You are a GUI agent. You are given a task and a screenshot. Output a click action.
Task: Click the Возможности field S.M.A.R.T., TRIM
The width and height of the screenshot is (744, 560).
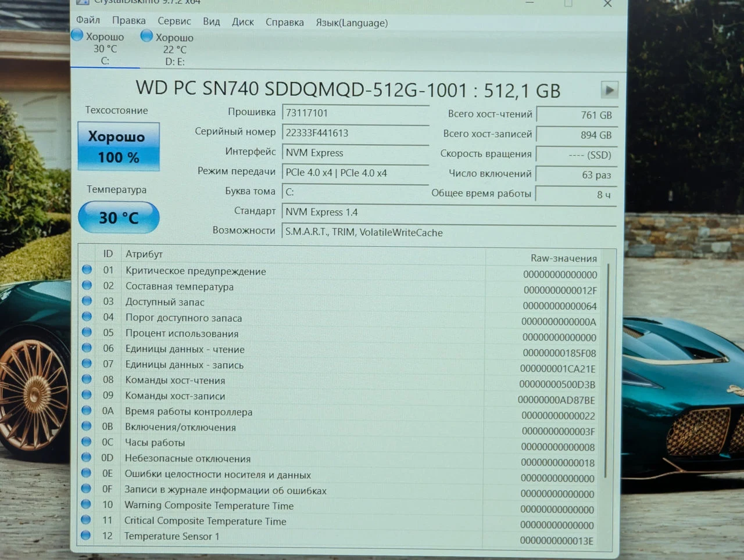click(x=449, y=232)
